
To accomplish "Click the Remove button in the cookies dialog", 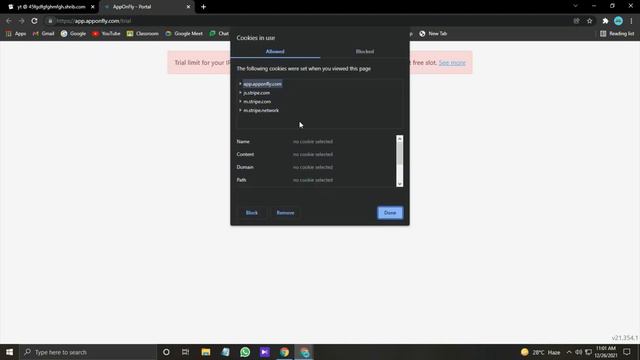I will (x=285, y=213).
